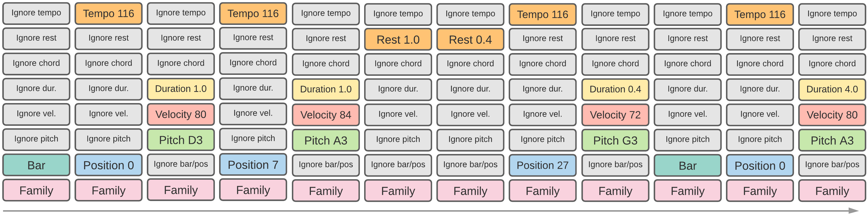Select the Duration 4.0 token
This screenshot has height=216, width=868.
coord(831,89)
